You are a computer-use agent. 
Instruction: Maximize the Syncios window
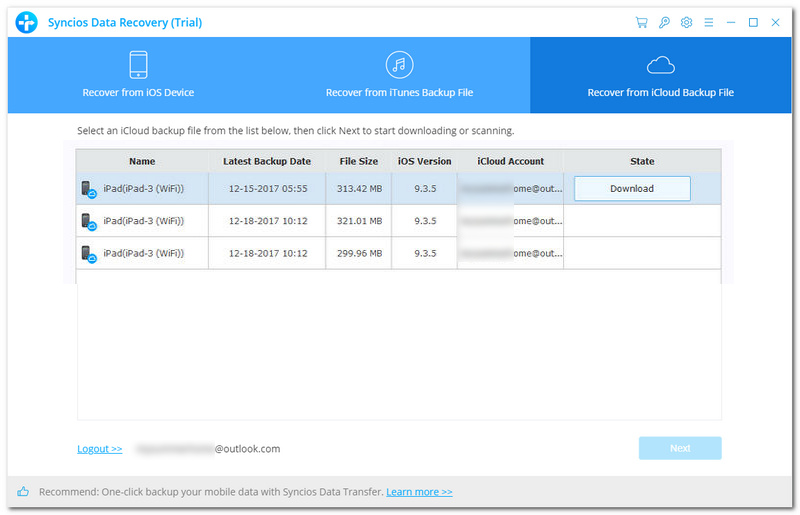[753, 22]
